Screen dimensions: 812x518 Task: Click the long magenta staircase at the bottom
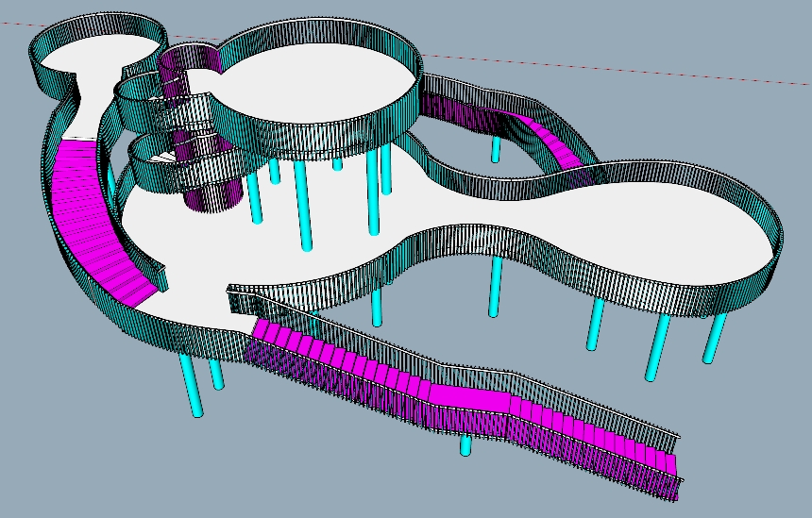[453, 394]
